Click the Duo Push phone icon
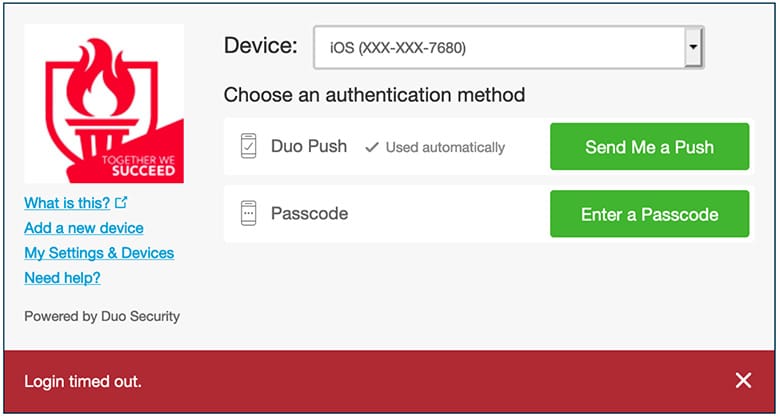Viewport: 780px width, 417px height. pos(248,146)
